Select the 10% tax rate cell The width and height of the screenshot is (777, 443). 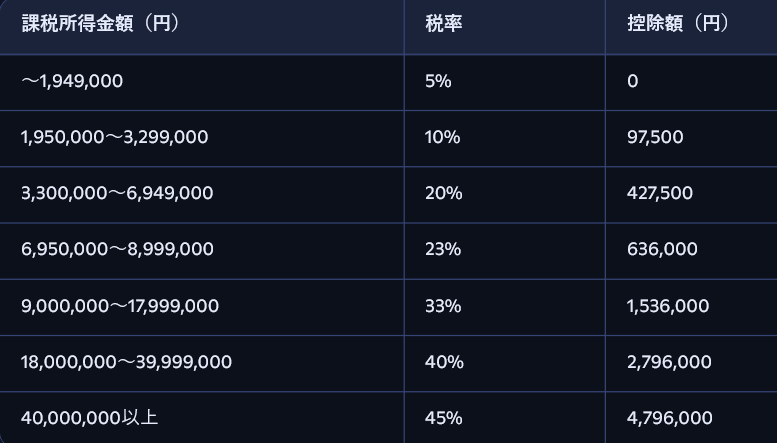(x=442, y=137)
